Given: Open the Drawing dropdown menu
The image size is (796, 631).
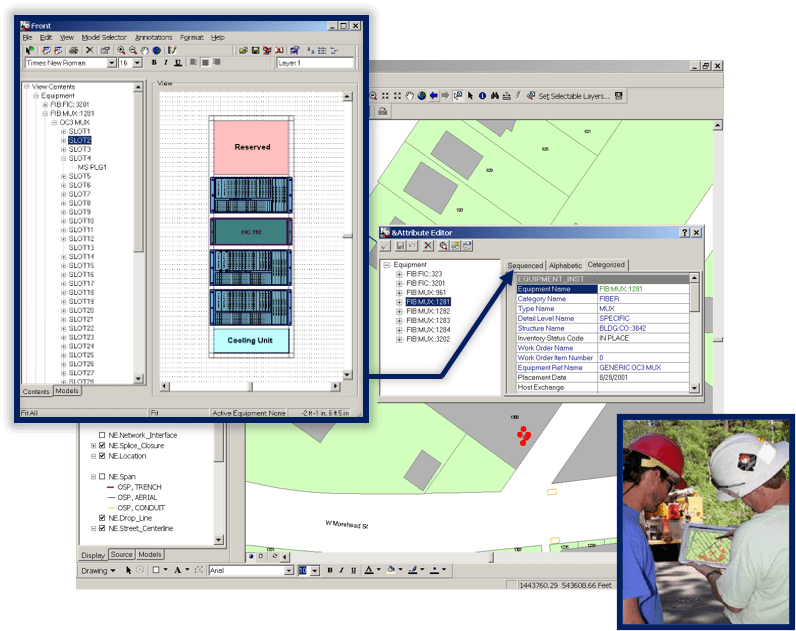Looking at the screenshot, I should pyautogui.click(x=99, y=570).
